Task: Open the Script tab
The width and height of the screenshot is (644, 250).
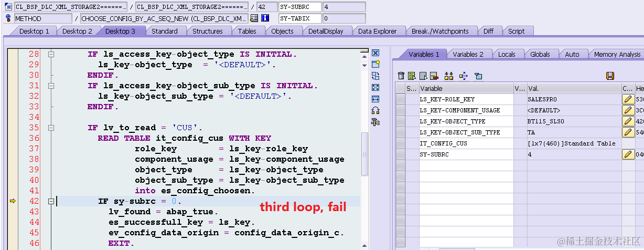Action: coord(516,31)
